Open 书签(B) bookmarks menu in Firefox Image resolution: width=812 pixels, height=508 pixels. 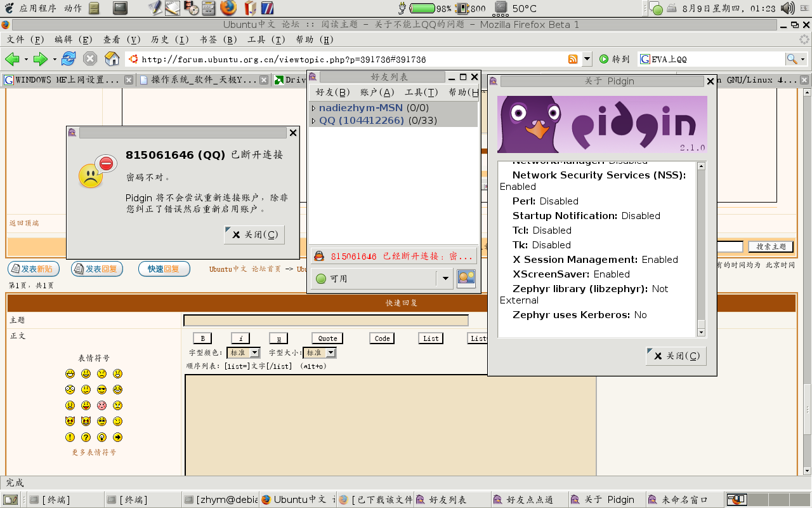[218, 39]
